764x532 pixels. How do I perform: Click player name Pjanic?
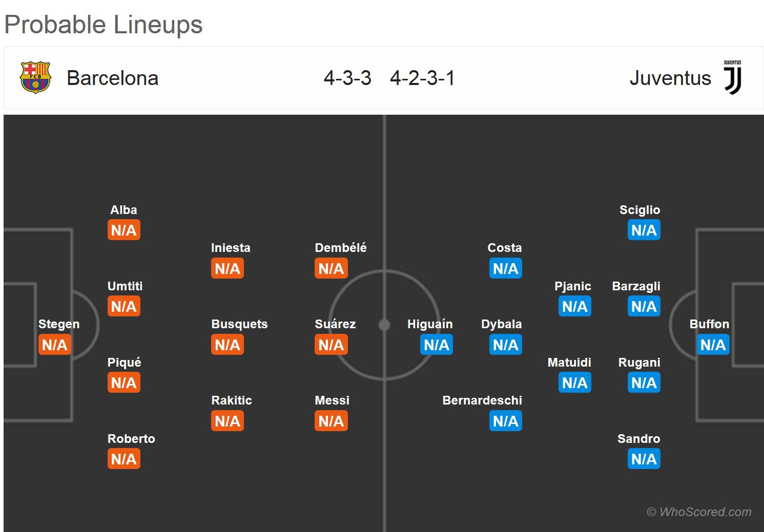point(572,286)
